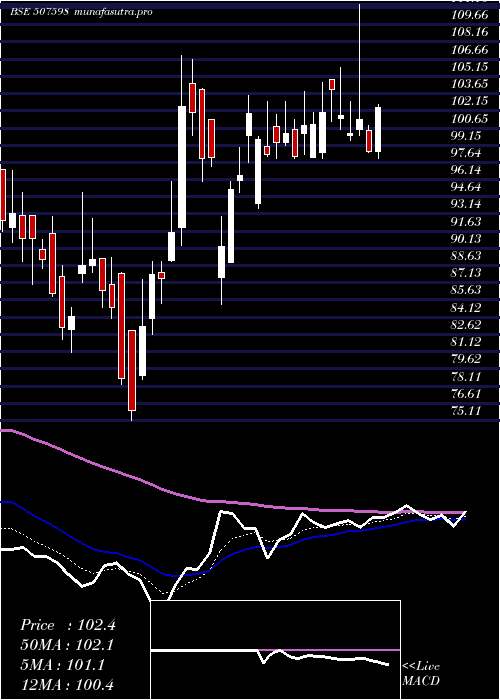Click the BSE 507598 chart title
This screenshot has height=700, width=500.
(39, 12)
